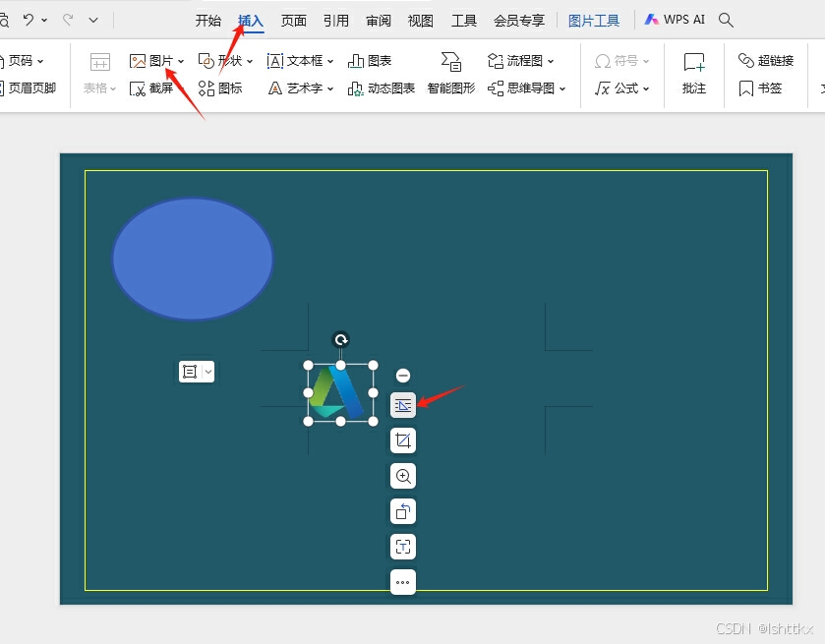Image resolution: width=825 pixels, height=644 pixels.
Task: Collapse floating toolbar with the minus button
Action: 403,376
